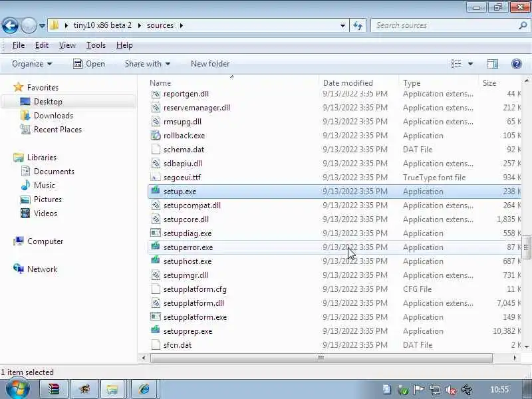The height and width of the screenshot is (399, 532).
Task: Select Network in the navigation pane
Action: [42, 269]
